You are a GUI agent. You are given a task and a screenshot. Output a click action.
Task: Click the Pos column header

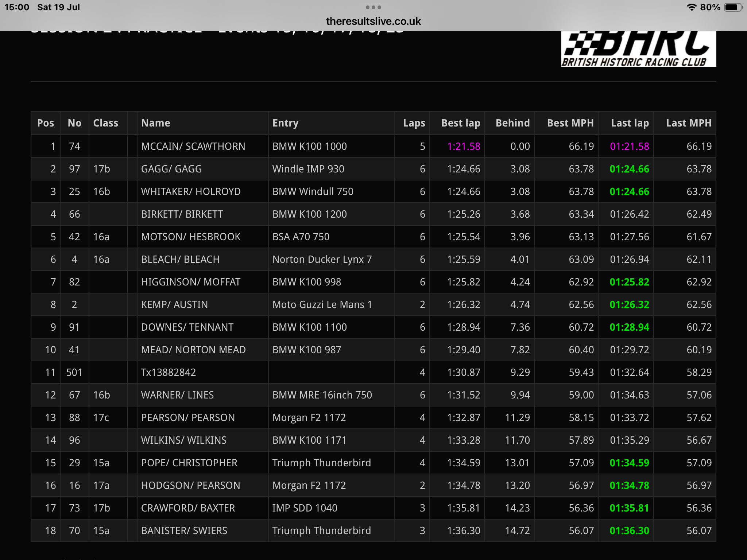click(x=46, y=123)
